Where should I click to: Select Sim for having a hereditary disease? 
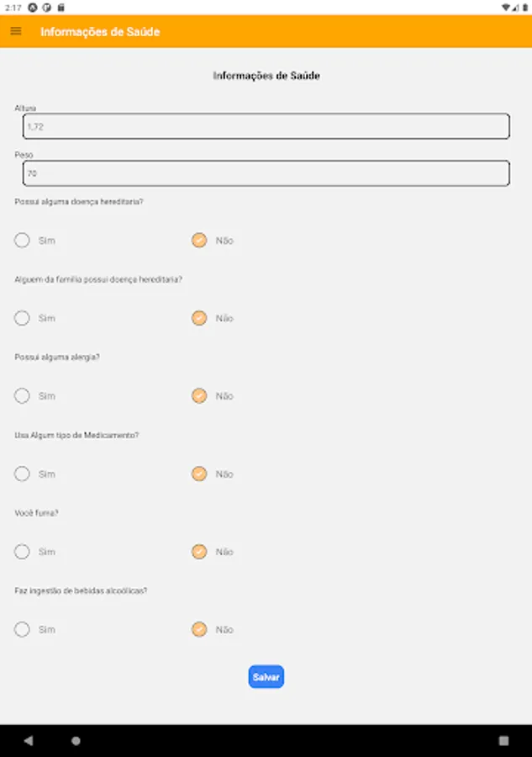pos(23,241)
